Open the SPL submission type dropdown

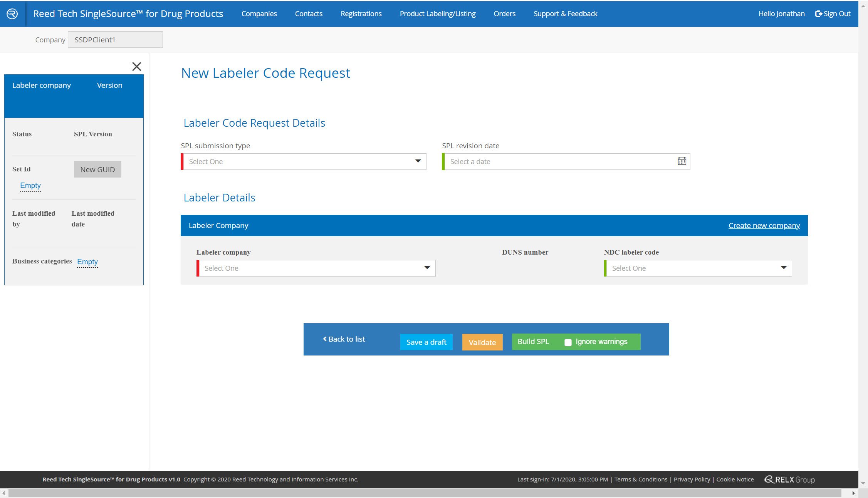point(304,162)
